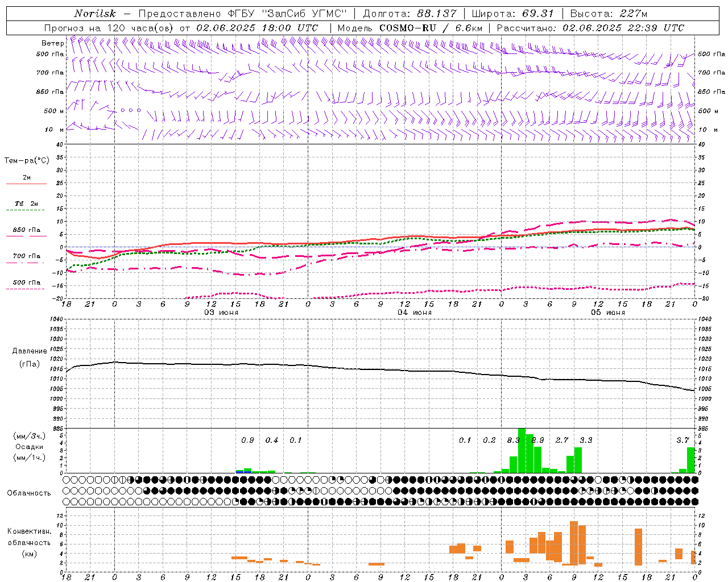This screenshot has width=728, height=582.
Task: Click the 'Td 2м' dew point legend entry
Action: [x=26, y=203]
